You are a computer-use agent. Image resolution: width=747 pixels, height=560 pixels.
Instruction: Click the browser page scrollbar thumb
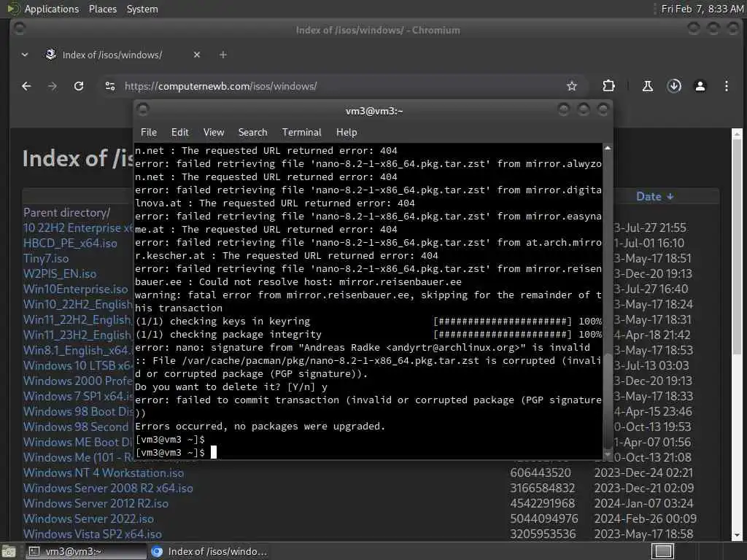pos(737,246)
